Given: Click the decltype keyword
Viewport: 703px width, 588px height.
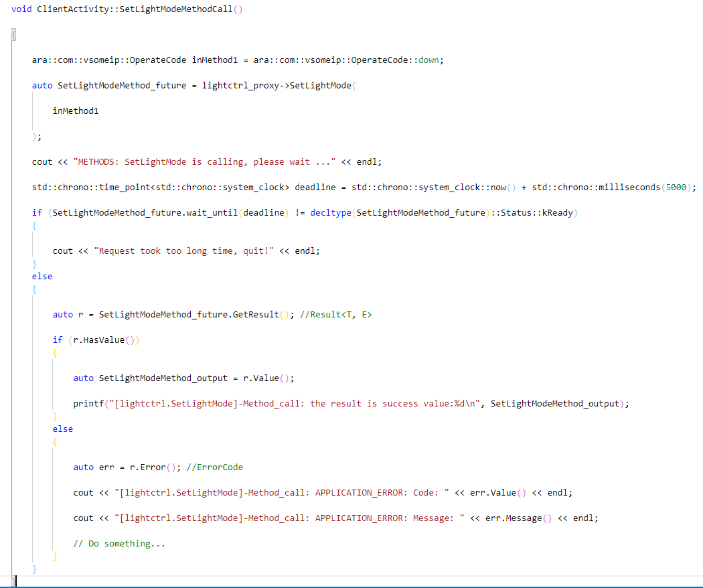Looking at the screenshot, I should 331,212.
